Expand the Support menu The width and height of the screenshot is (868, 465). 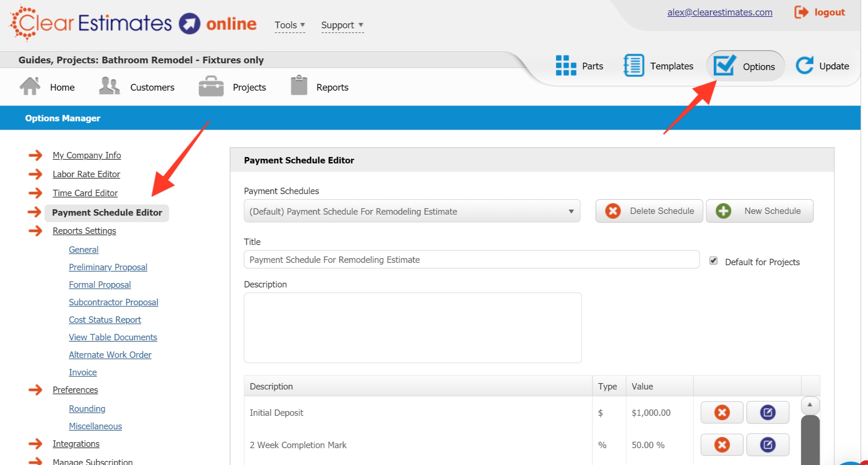[339, 25]
